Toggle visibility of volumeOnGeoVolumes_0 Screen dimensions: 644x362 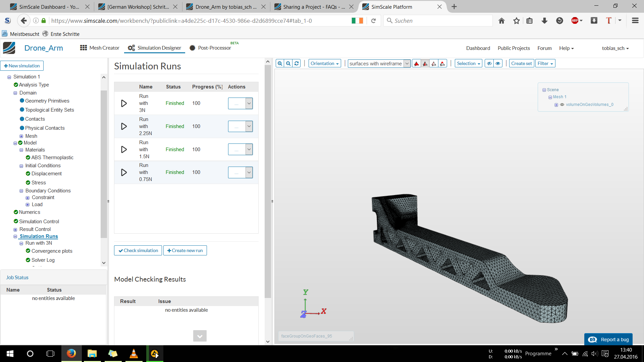coord(562,105)
